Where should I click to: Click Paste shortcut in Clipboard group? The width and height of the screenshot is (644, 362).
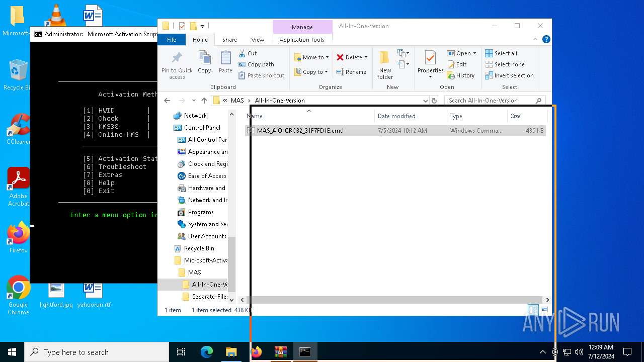(x=261, y=75)
